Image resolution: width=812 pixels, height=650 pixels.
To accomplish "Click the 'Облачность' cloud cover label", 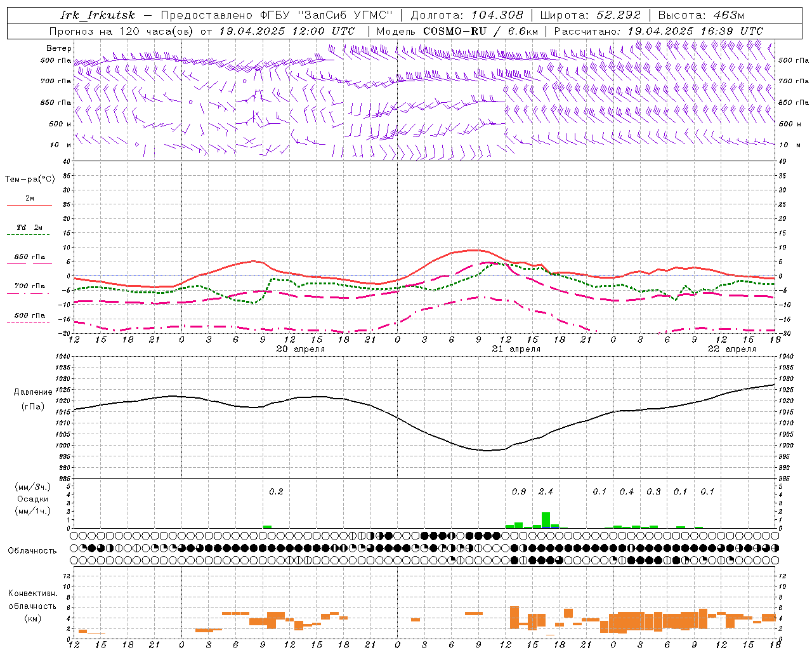I will (32, 551).
